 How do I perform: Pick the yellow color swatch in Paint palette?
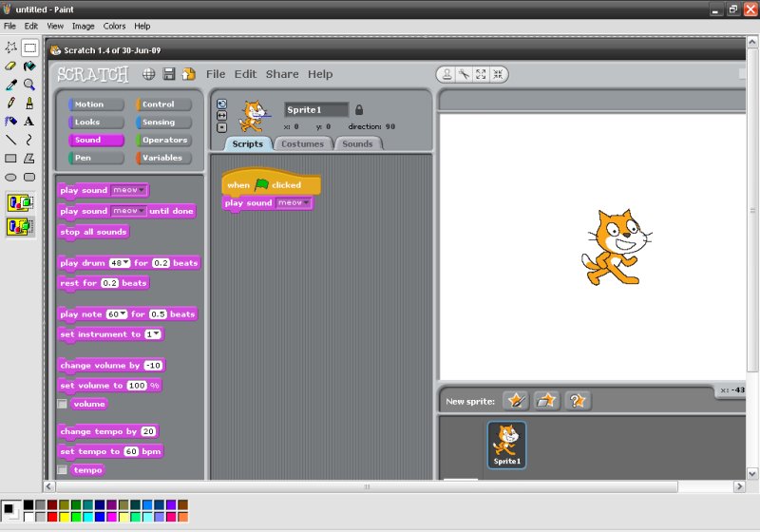pos(64,517)
